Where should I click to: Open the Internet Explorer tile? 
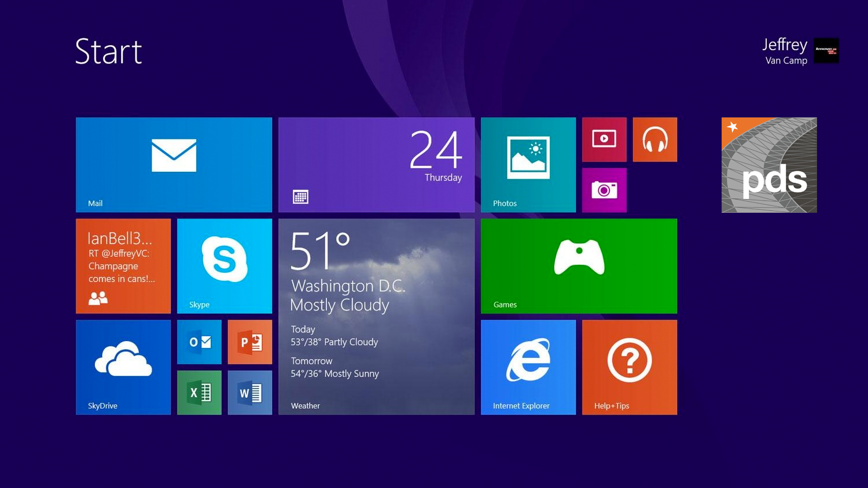pos(528,367)
